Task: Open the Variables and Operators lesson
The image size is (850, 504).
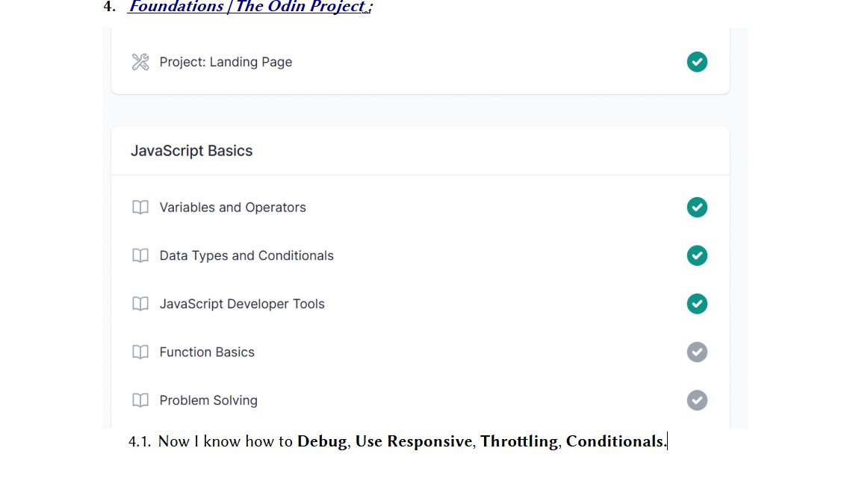Action: pos(232,207)
